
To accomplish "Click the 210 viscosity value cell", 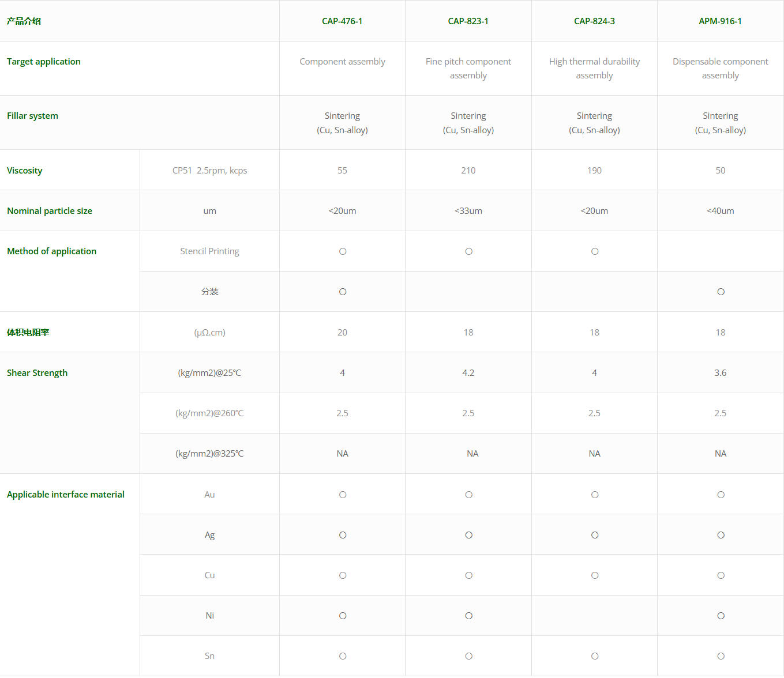I will [468, 171].
